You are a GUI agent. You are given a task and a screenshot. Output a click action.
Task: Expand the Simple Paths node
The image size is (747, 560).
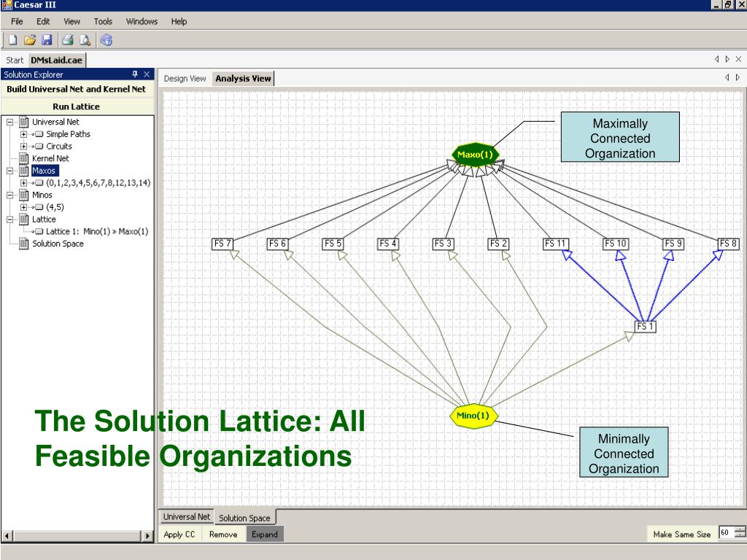[x=23, y=134]
